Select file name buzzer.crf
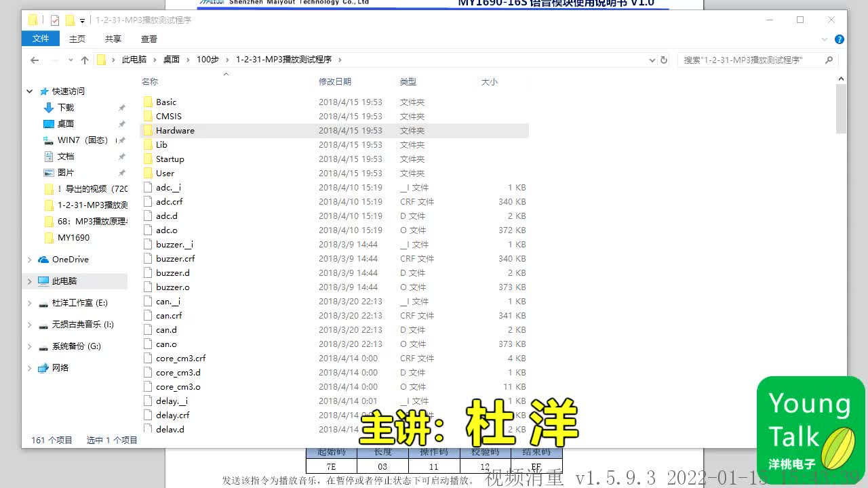Viewport: 868px width, 488px height. [x=176, y=258]
